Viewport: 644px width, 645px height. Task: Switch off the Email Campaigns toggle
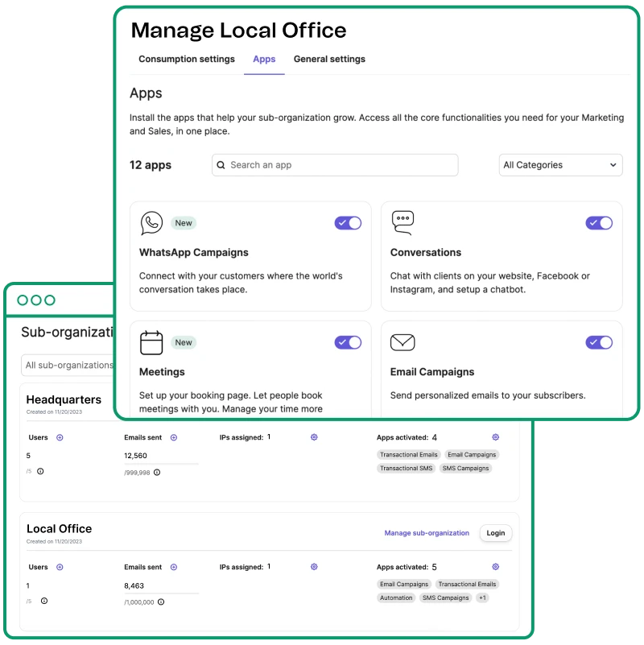click(599, 343)
